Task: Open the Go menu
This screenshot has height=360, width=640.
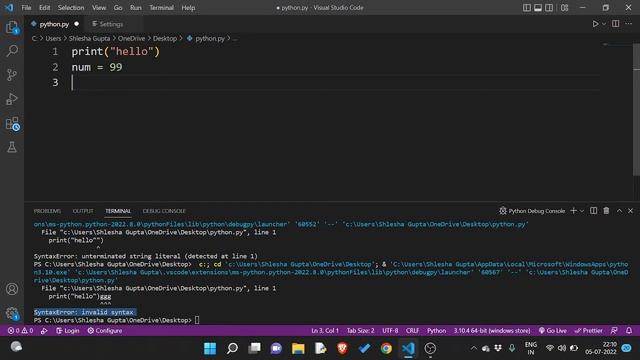Action: pos(118,8)
